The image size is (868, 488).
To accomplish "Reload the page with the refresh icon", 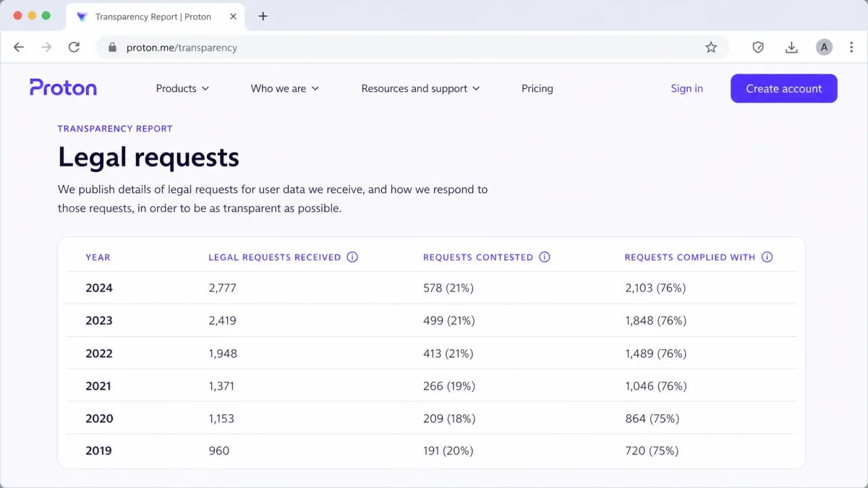I will pos(74,47).
